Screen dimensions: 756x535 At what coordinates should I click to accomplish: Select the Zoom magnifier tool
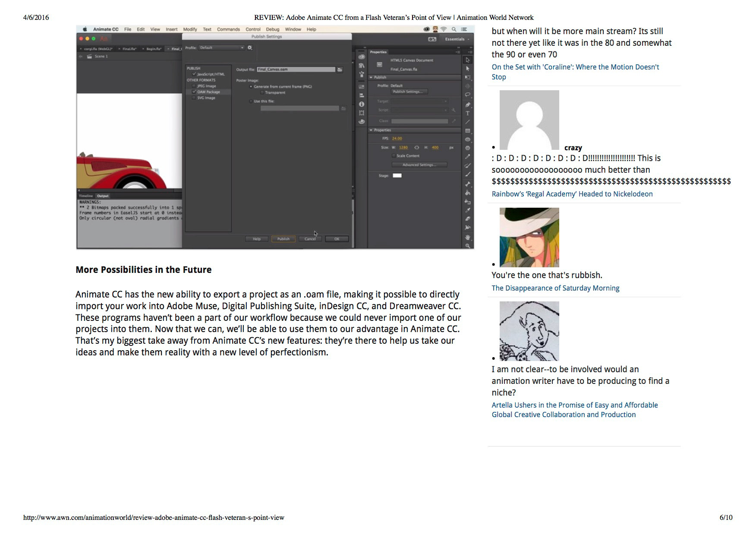point(468,245)
